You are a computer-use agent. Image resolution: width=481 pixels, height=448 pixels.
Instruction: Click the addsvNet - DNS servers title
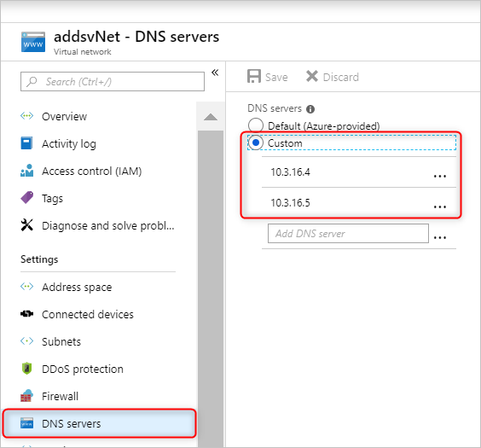coord(136,37)
